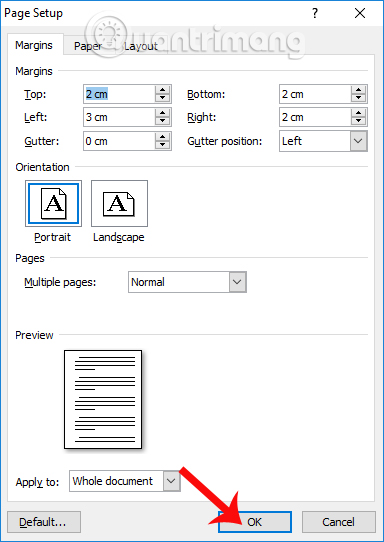Viewport: 384px width, 542px height.
Task: Open the Apply to dropdown
Action: (171, 481)
